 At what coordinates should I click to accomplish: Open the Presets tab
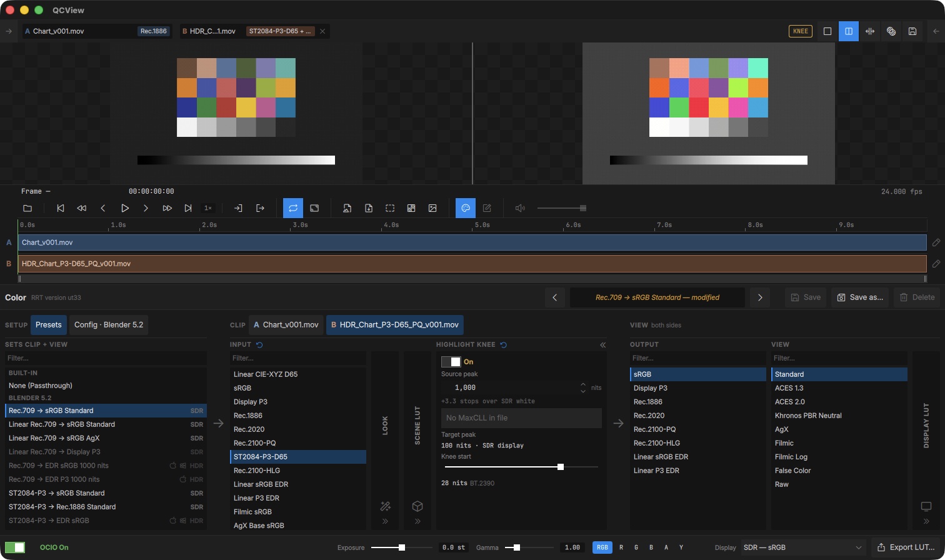click(49, 325)
